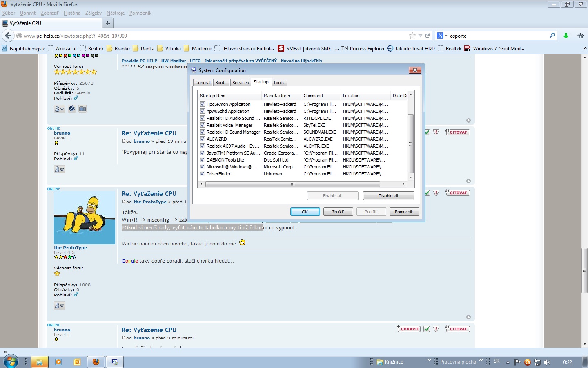This screenshot has width=588, height=368.
Task: Click OK in System Configuration
Action: [x=305, y=212]
